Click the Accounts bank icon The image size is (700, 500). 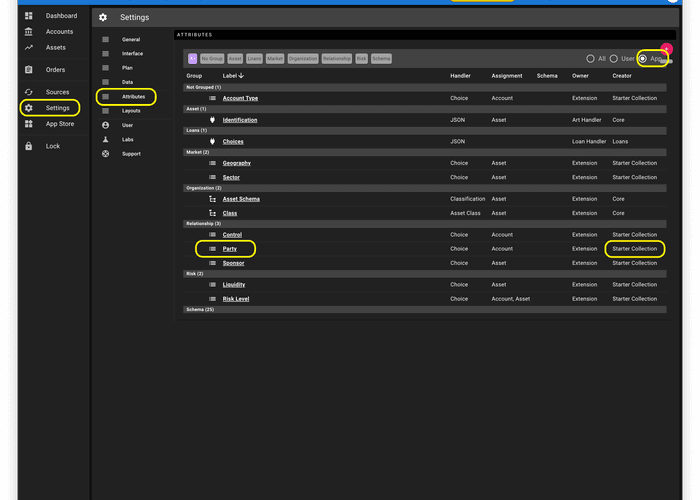(29, 32)
